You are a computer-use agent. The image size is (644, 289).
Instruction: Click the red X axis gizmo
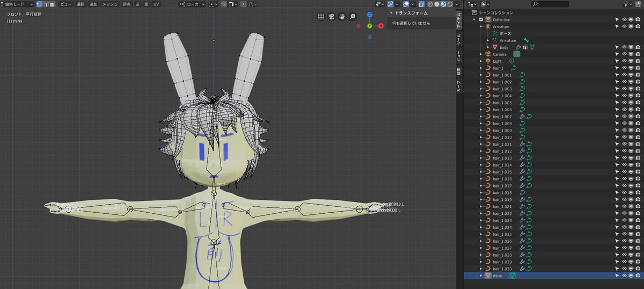[380, 26]
